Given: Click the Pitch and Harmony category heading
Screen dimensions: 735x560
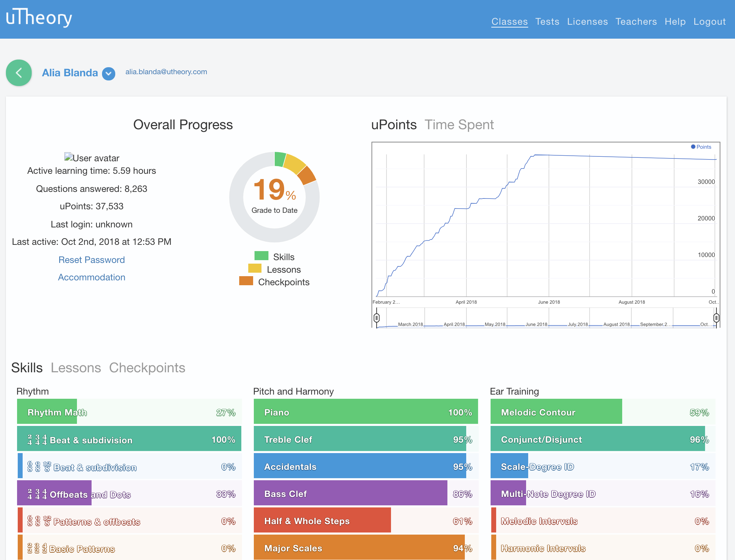Looking at the screenshot, I should click(293, 391).
